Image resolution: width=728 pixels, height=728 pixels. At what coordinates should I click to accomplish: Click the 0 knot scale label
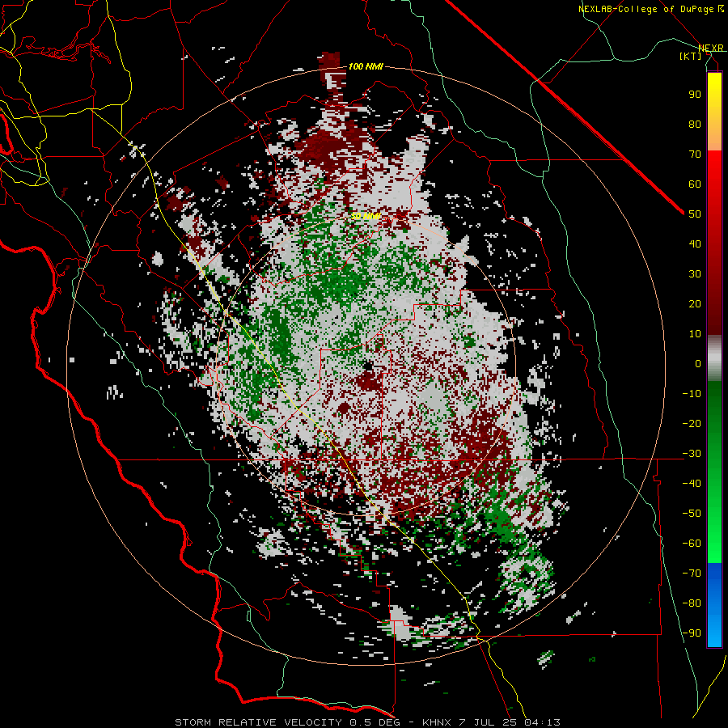point(698,363)
